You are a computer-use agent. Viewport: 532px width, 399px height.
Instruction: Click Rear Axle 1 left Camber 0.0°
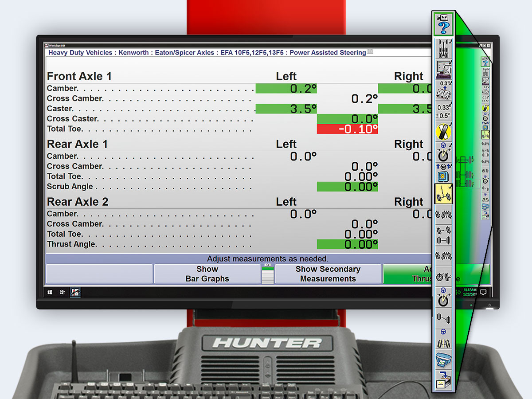(x=304, y=156)
